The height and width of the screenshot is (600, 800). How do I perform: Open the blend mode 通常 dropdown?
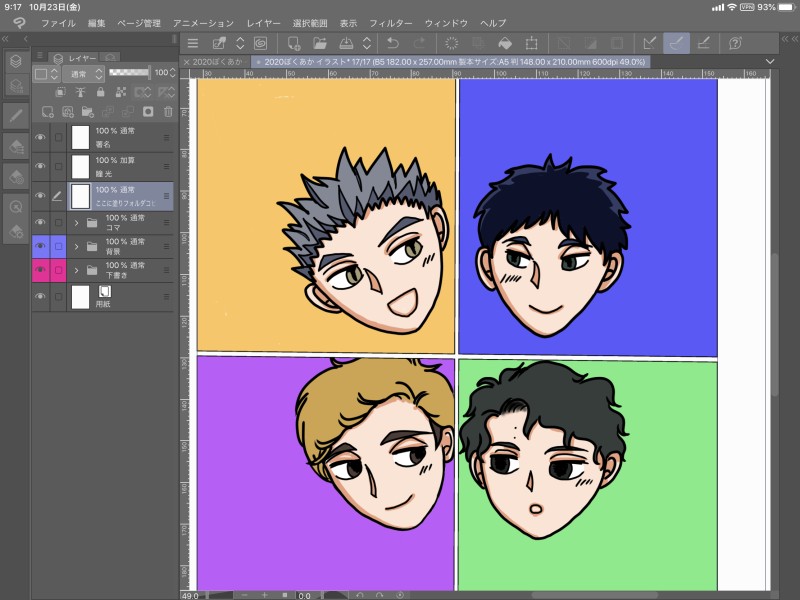pos(84,74)
